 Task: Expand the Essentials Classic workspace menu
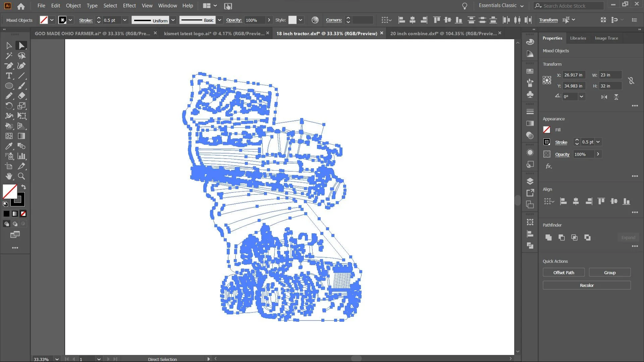pyautogui.click(x=522, y=6)
